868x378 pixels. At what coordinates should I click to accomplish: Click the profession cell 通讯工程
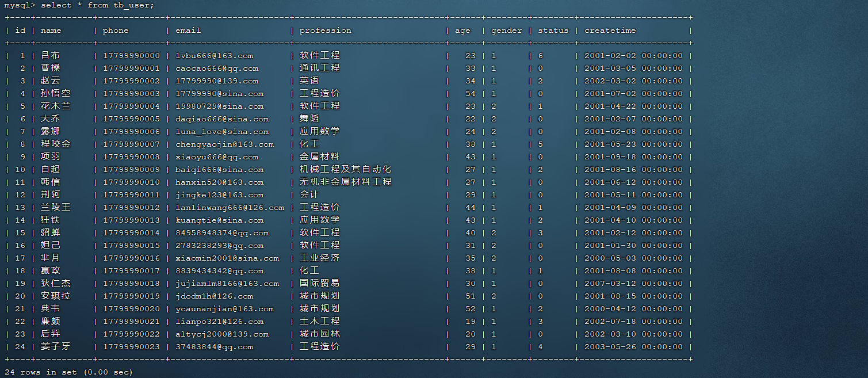(320, 68)
